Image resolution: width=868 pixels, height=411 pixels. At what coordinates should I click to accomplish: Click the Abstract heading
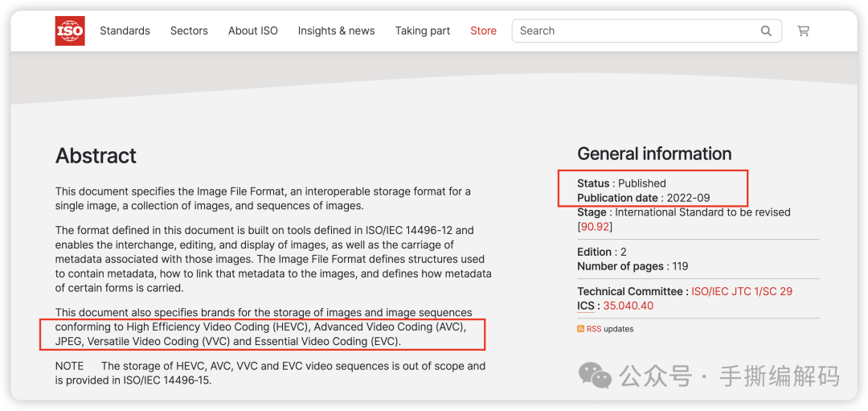tap(96, 156)
